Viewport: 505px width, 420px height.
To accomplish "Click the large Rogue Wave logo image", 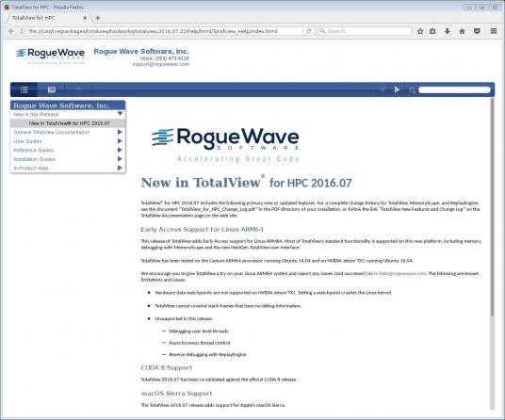I will point(225,144).
